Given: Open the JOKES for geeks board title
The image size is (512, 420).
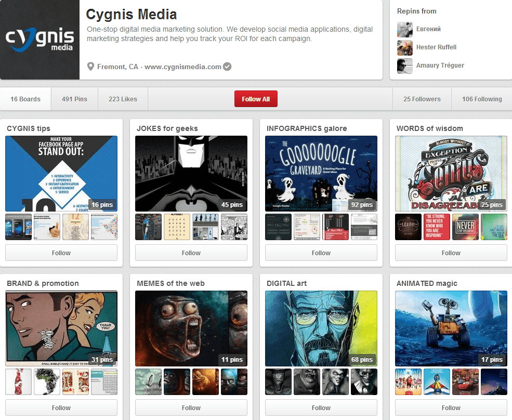Looking at the screenshot, I should pos(167,128).
